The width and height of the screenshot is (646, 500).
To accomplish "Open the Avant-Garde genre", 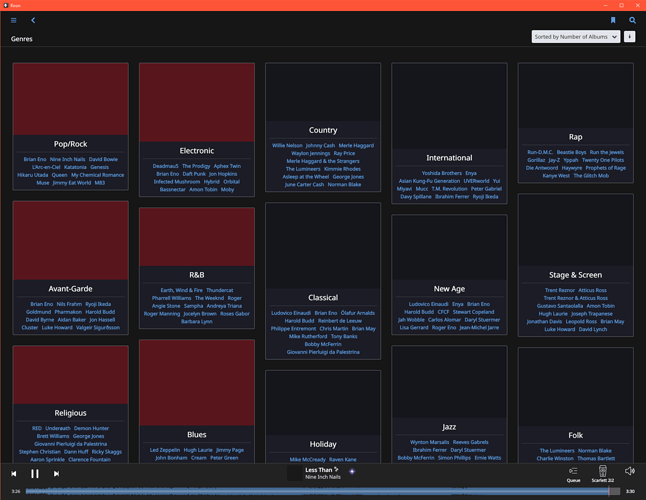I will [x=70, y=289].
